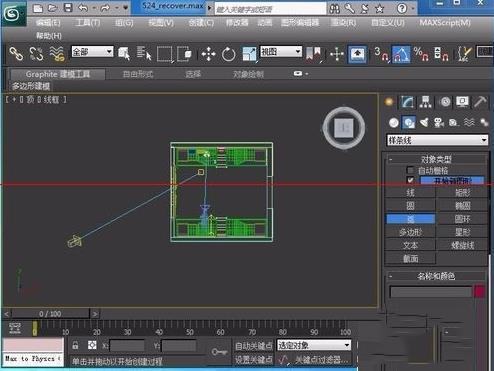This screenshot has height=371, width=494.
Task: Switch to the 自由形式 ribbon tab
Action: tap(138, 74)
